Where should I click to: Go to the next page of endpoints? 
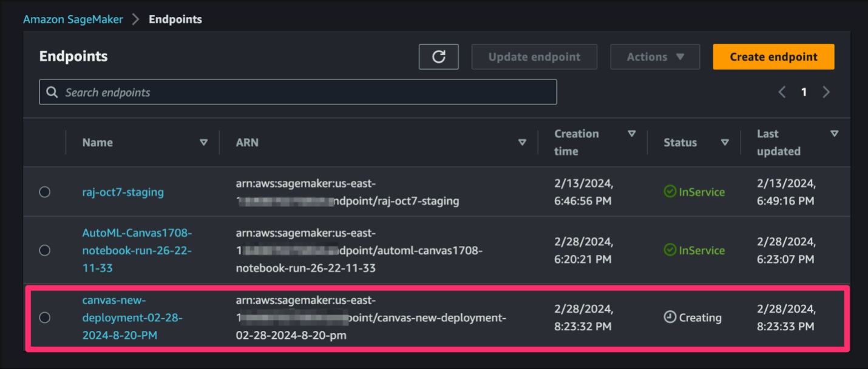[826, 92]
